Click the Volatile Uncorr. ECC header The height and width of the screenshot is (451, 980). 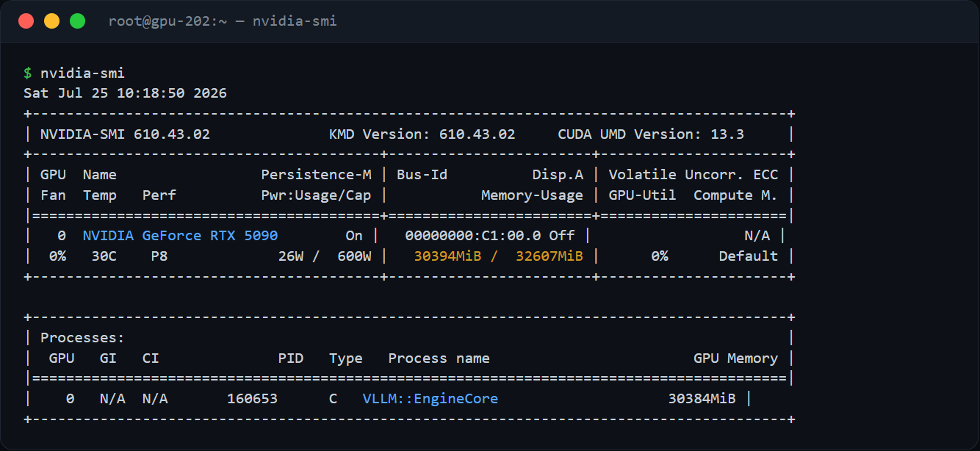693,175
